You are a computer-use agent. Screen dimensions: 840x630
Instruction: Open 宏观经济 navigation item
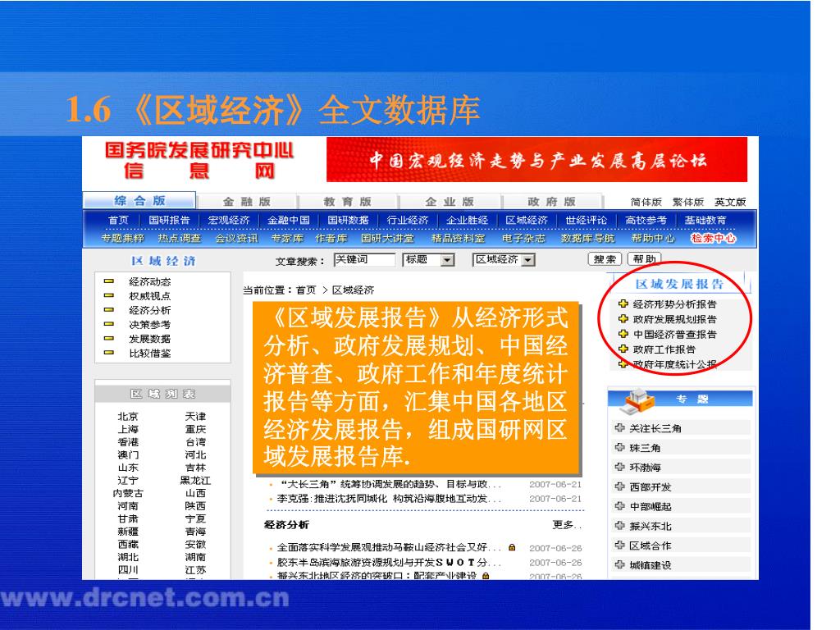(x=229, y=220)
